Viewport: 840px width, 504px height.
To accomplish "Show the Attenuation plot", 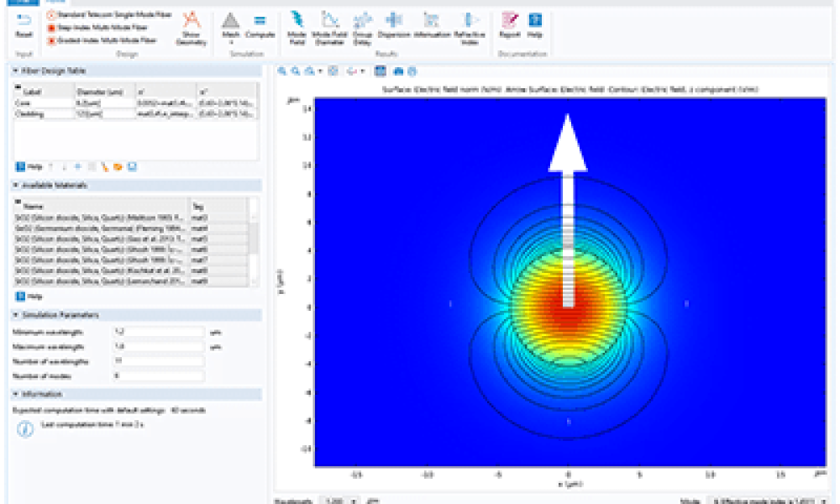I will click(432, 26).
